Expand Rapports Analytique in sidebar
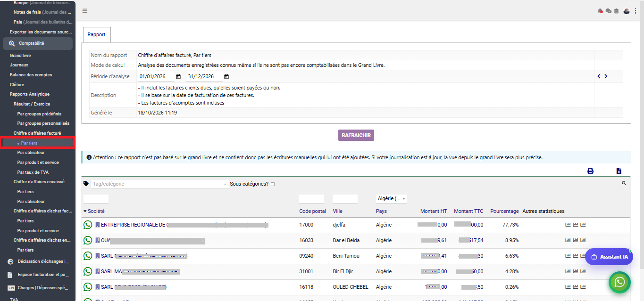Screen dimensions: 644x301 pyautogui.click(x=30, y=94)
